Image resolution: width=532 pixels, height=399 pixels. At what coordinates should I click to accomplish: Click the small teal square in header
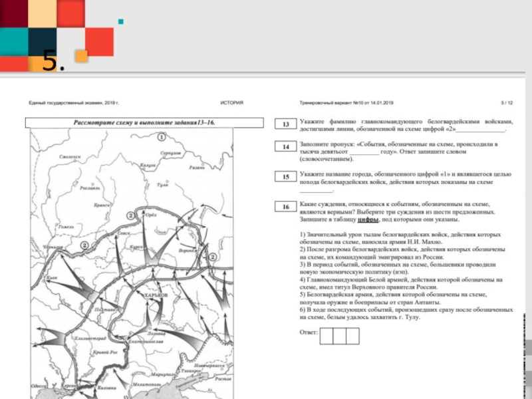click(x=120, y=21)
